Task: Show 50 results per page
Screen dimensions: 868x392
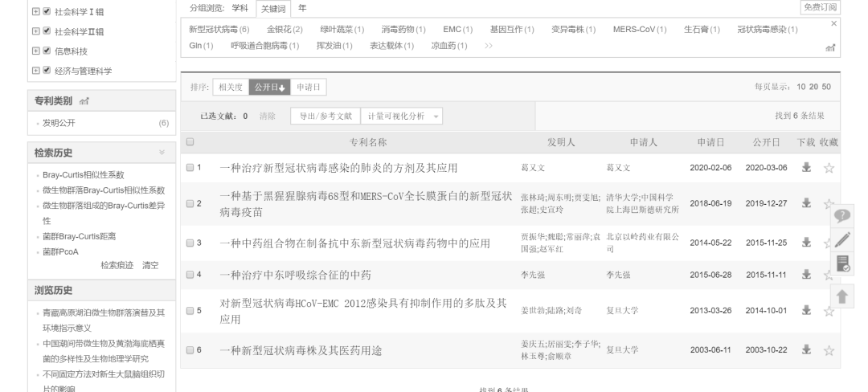Action: click(826, 87)
